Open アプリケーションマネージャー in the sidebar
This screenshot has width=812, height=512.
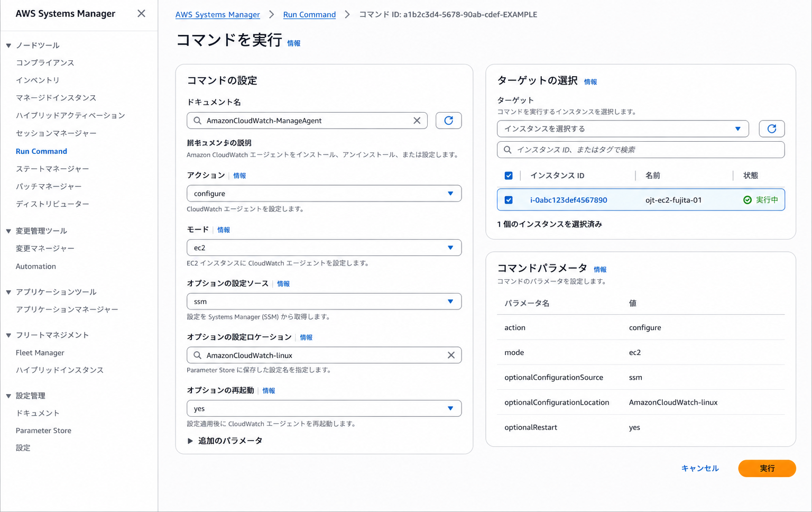point(67,309)
